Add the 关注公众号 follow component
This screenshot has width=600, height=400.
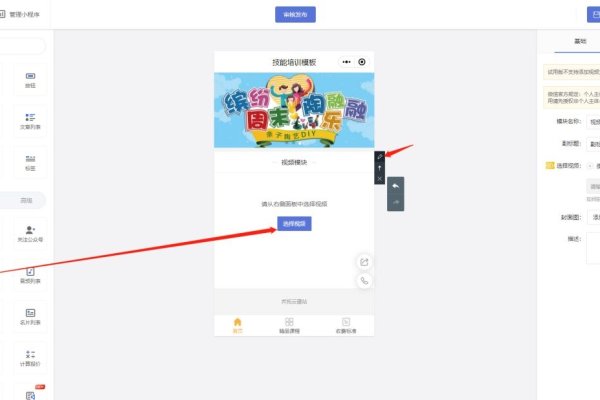pyautogui.click(x=31, y=233)
